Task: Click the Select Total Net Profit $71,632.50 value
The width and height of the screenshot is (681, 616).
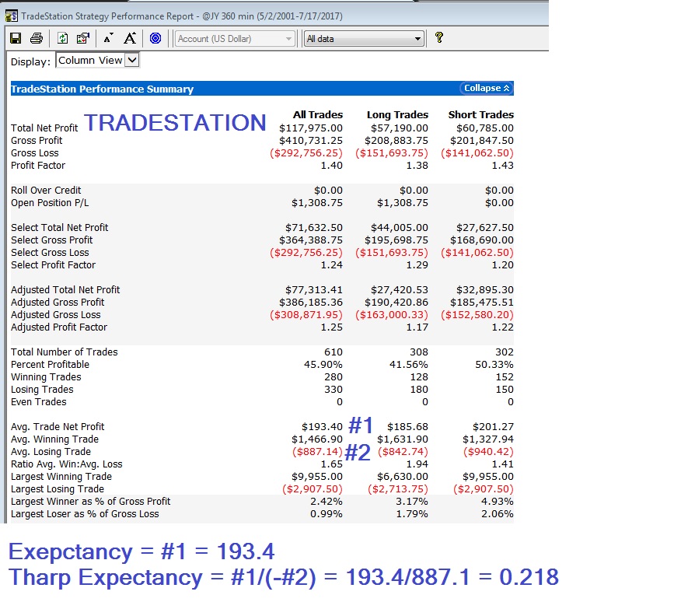Action: click(314, 228)
